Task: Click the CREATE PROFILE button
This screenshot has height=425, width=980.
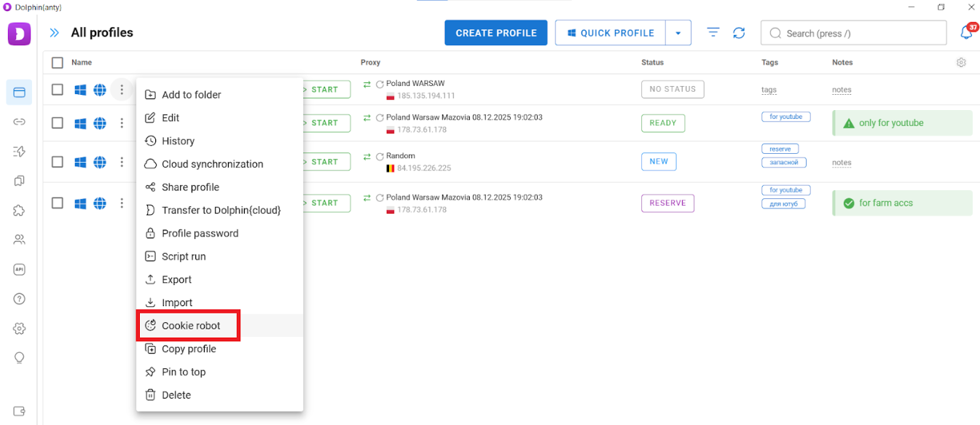Action: 495,33
